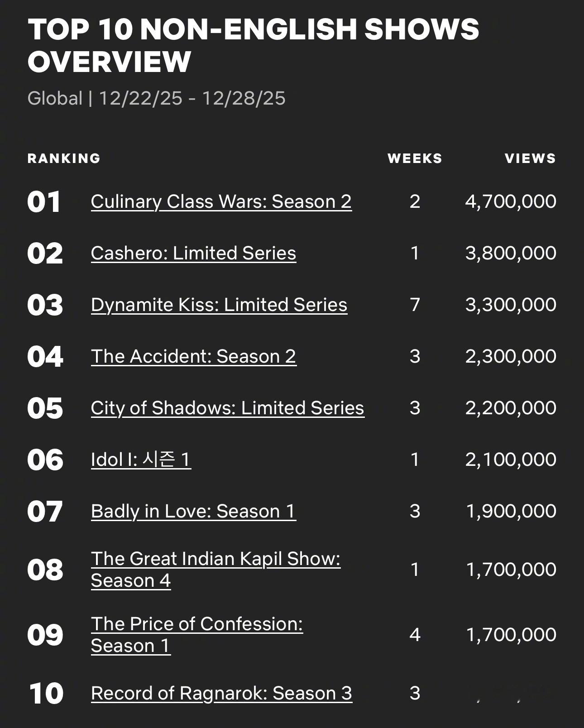Click the WEEKS column header

point(415,158)
